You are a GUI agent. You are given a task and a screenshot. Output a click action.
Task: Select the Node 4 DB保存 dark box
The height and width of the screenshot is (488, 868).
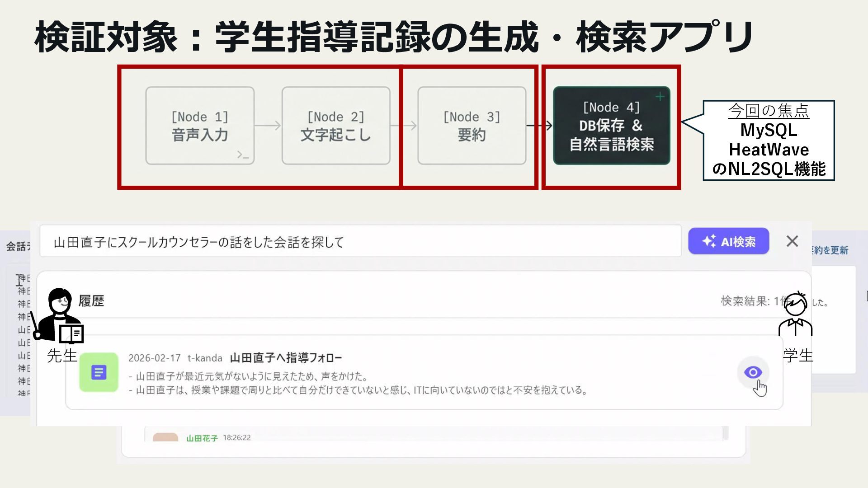click(x=611, y=126)
